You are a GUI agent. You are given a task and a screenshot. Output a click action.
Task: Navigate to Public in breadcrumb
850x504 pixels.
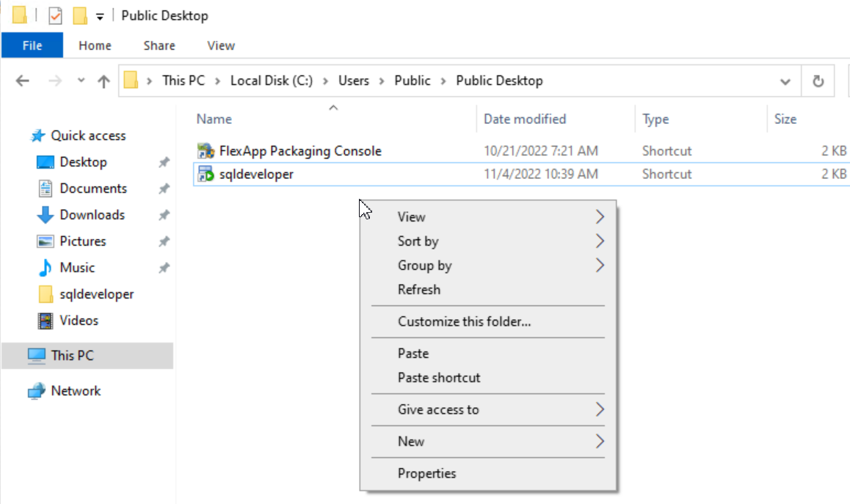[x=412, y=80]
